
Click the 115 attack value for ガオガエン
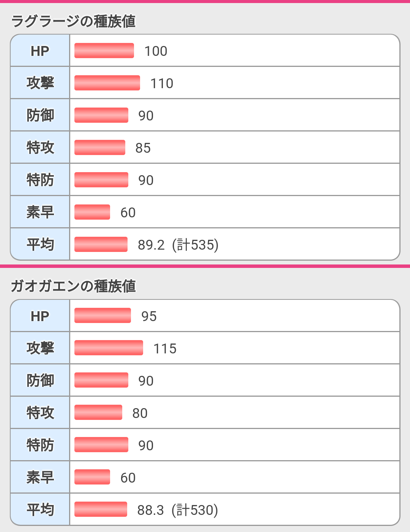pos(165,348)
